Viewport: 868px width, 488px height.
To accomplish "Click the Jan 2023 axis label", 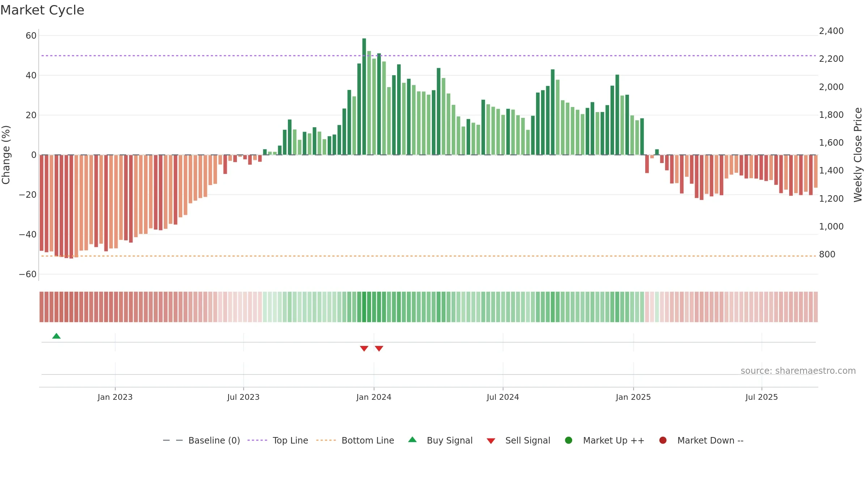I will (x=115, y=397).
